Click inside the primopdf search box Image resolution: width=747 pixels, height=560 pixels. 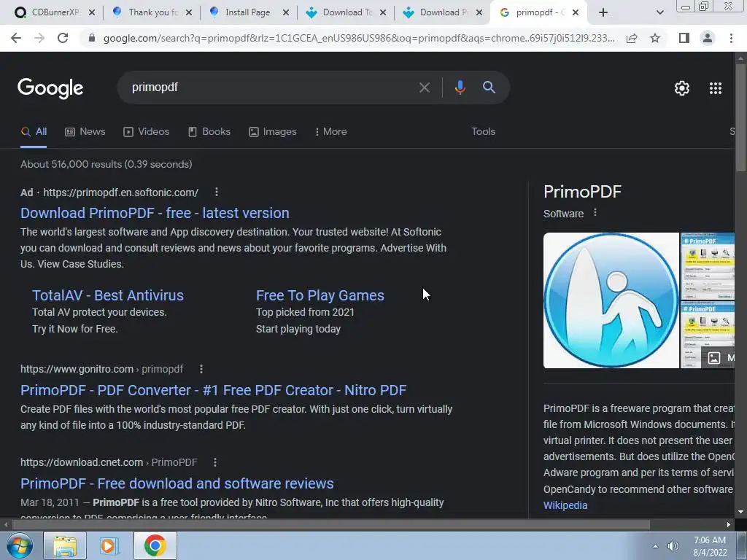[x=271, y=87]
